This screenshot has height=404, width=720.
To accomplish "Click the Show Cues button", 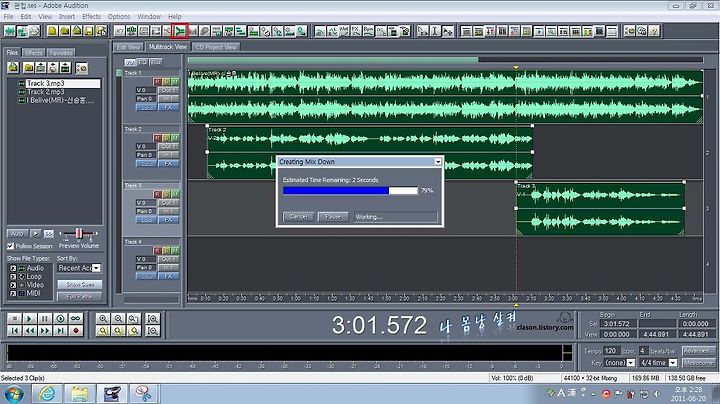I will pyautogui.click(x=80, y=285).
